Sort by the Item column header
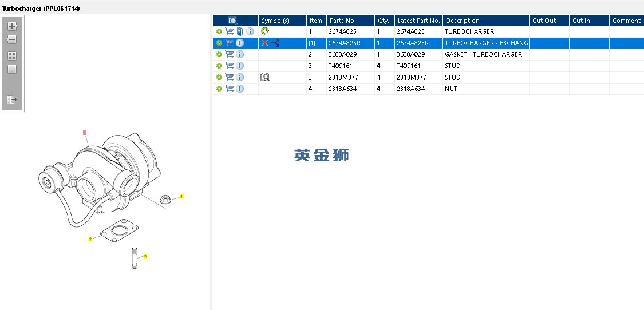 pyautogui.click(x=317, y=21)
